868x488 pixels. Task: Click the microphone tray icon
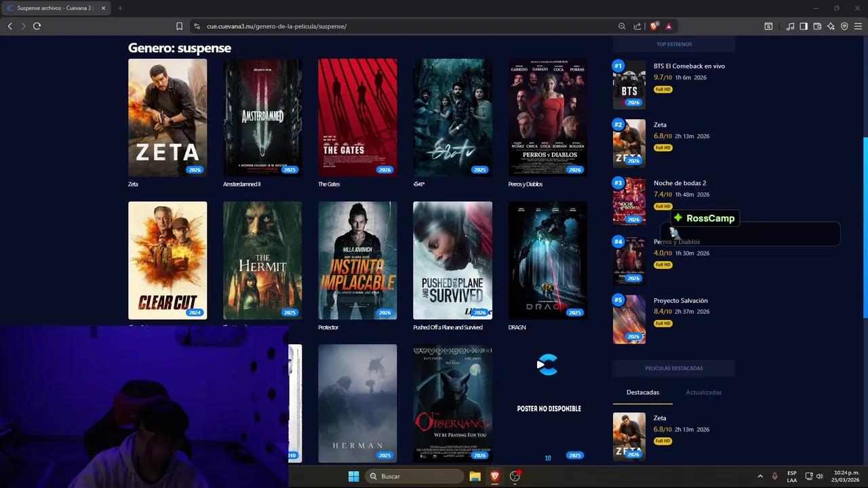coord(774,476)
